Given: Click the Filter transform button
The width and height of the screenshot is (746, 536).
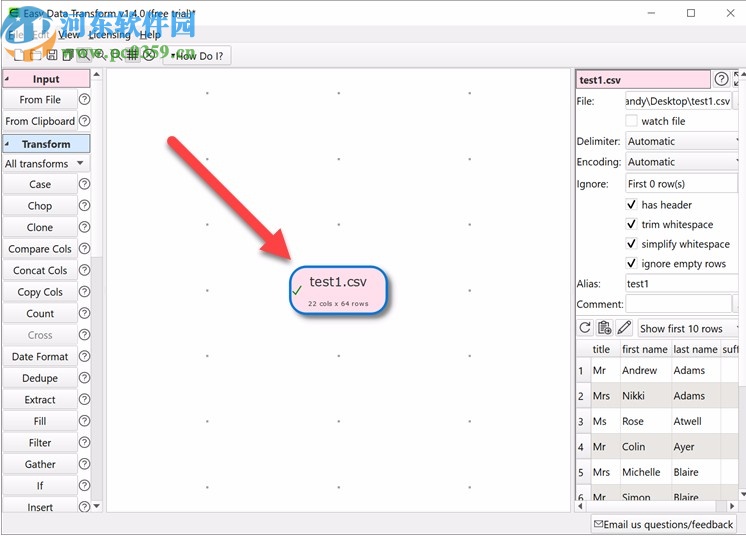Looking at the screenshot, I should (x=40, y=442).
